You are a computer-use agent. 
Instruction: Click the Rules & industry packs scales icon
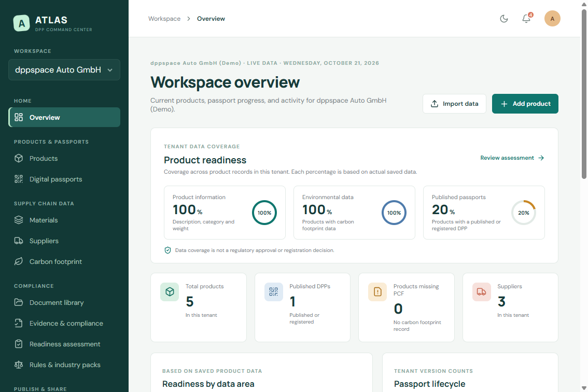tap(19, 365)
